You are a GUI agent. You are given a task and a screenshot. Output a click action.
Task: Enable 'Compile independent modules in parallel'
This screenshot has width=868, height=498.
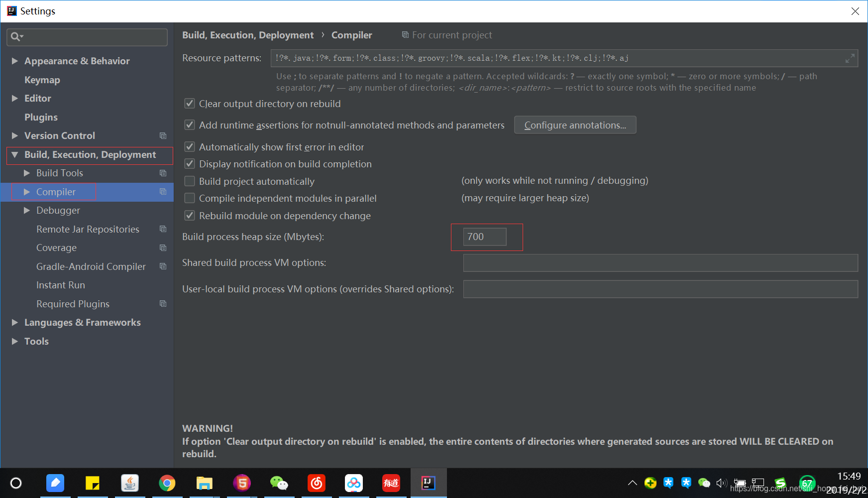190,198
